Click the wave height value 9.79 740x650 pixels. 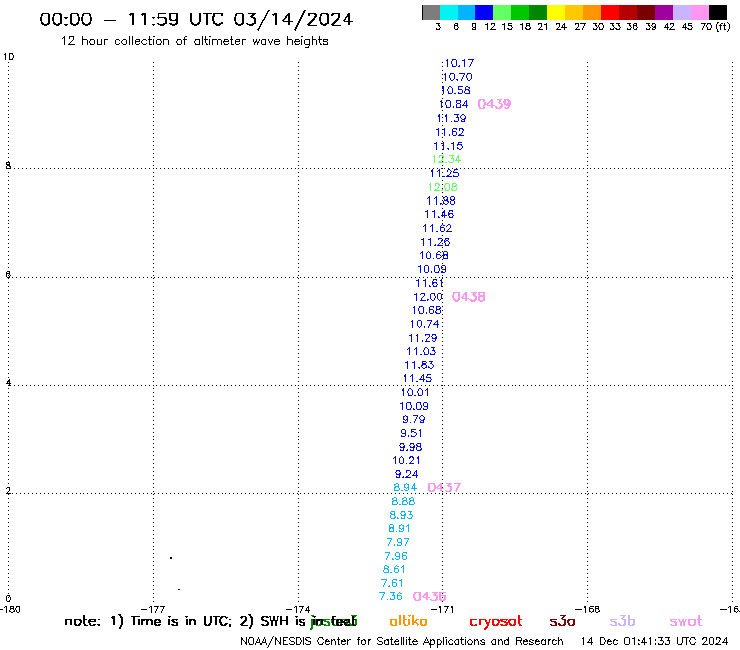coord(413,420)
